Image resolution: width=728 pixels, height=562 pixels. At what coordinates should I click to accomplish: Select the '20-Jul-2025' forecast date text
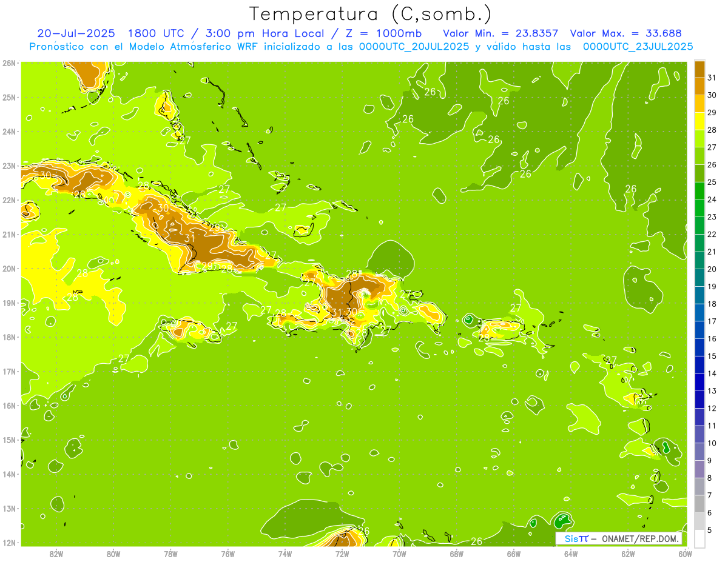76,33
